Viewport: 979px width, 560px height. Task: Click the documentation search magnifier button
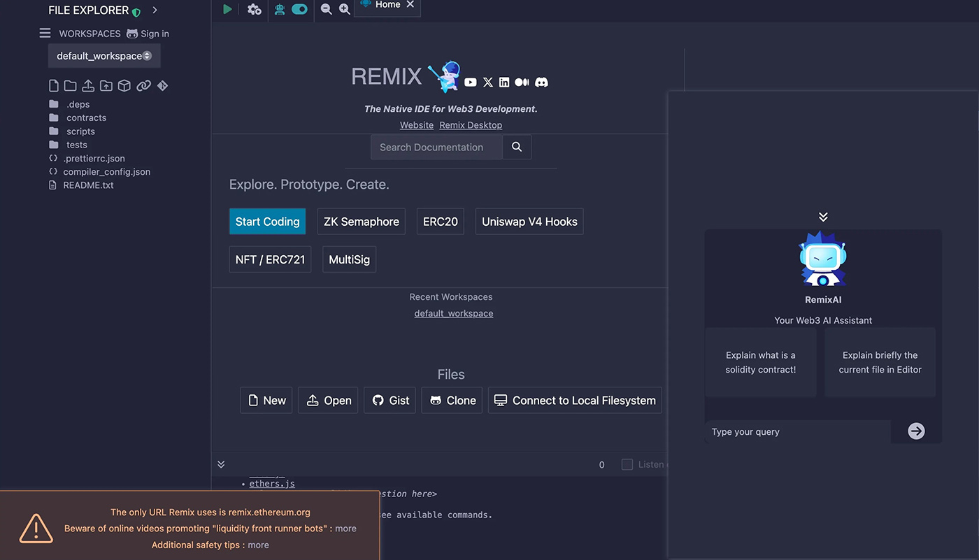[x=517, y=148]
